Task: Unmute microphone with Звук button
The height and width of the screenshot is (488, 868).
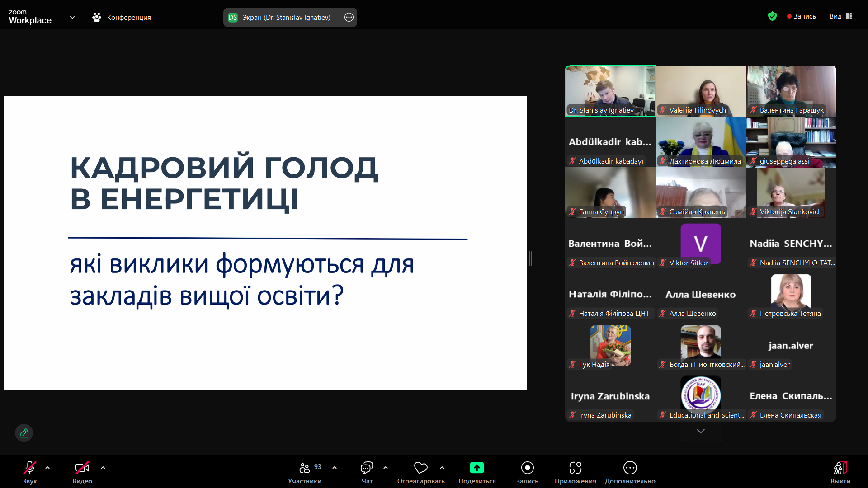Action: pos(30,468)
